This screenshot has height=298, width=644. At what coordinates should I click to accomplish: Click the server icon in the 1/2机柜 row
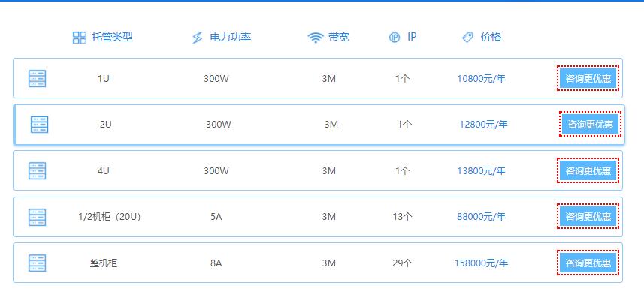point(37,217)
